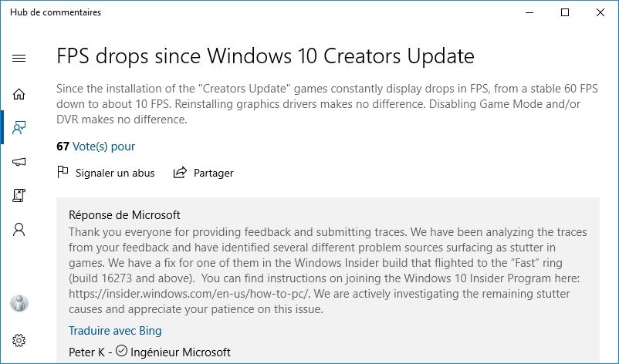Image resolution: width=619 pixels, height=364 pixels.
Task: Maximize the Hub de commentaires window
Action: tap(565, 12)
